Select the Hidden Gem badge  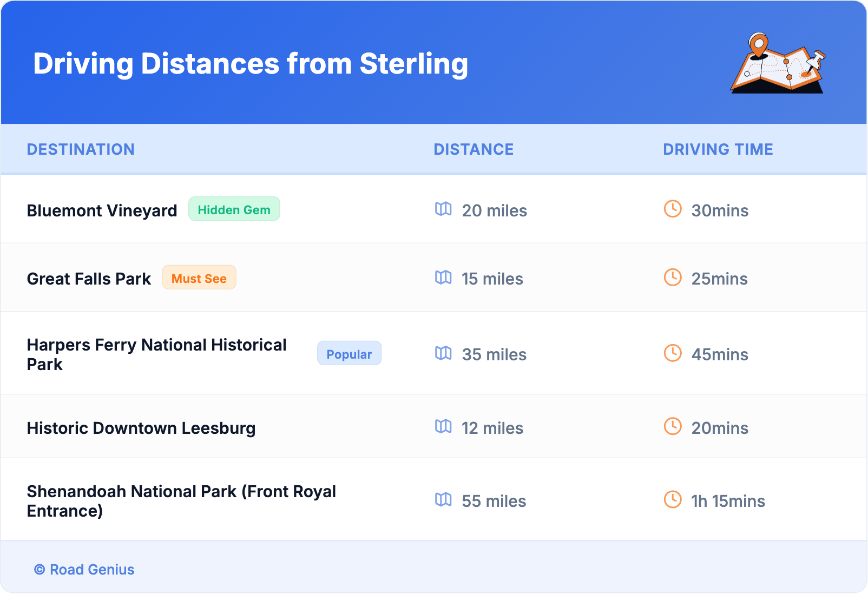click(x=234, y=209)
